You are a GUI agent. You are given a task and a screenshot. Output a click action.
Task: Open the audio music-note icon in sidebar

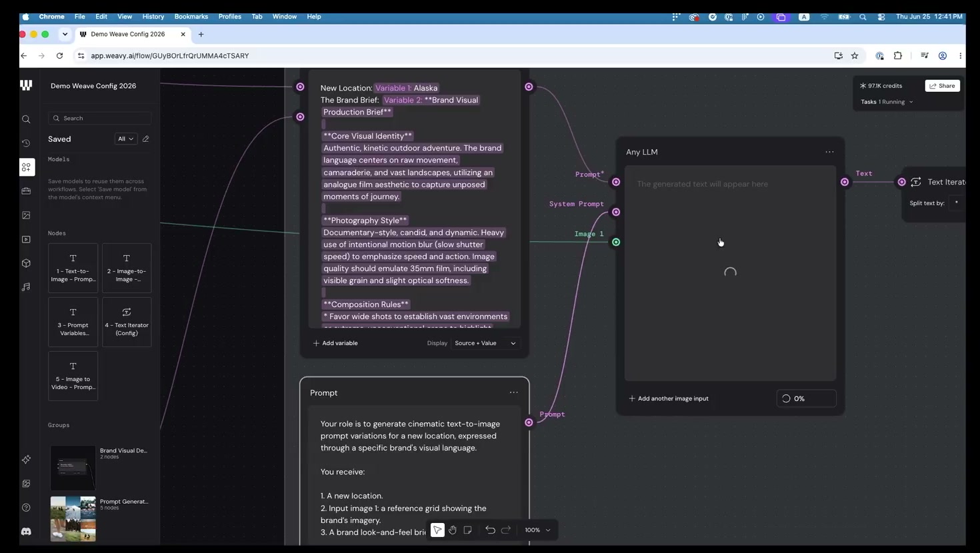coord(26,287)
